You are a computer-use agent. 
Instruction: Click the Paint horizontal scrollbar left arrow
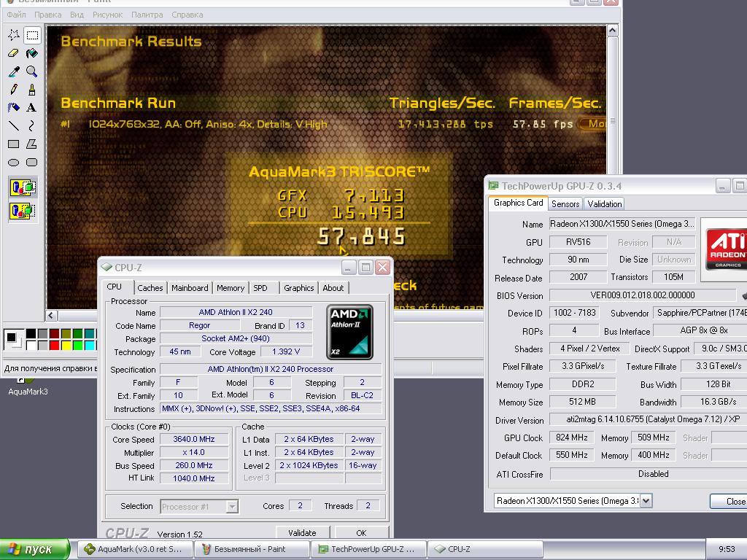click(x=52, y=315)
